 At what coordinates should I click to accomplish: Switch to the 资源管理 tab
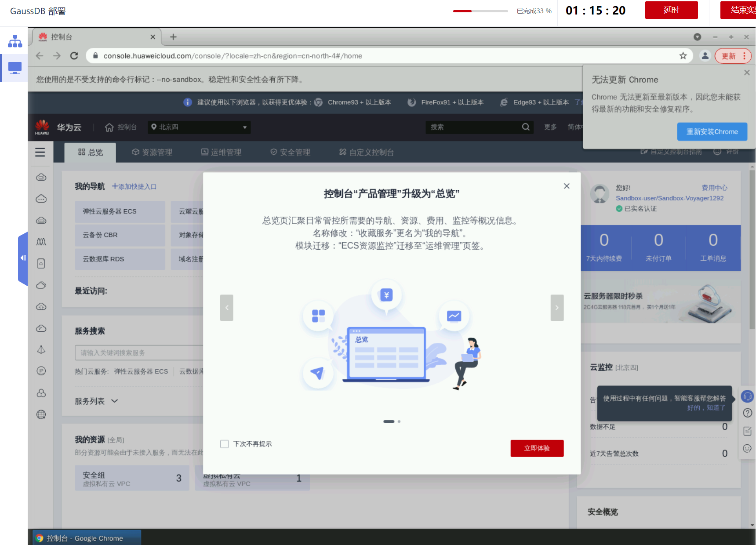[152, 152]
